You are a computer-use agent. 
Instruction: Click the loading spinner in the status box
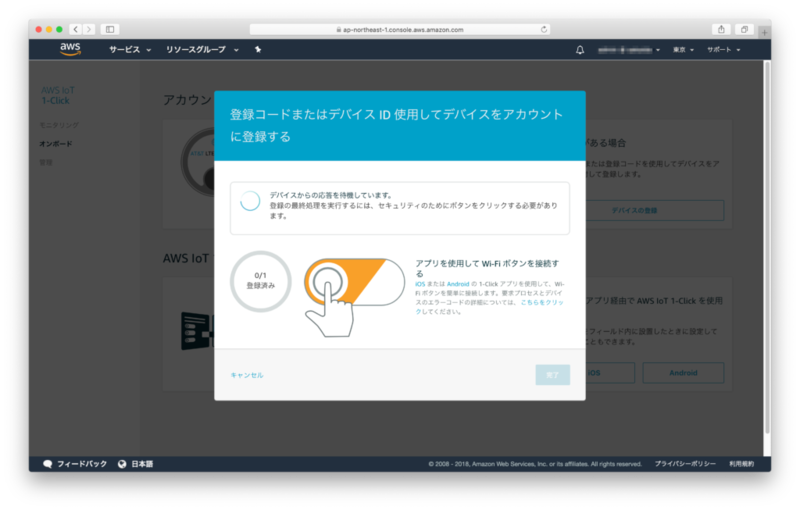[x=250, y=201]
